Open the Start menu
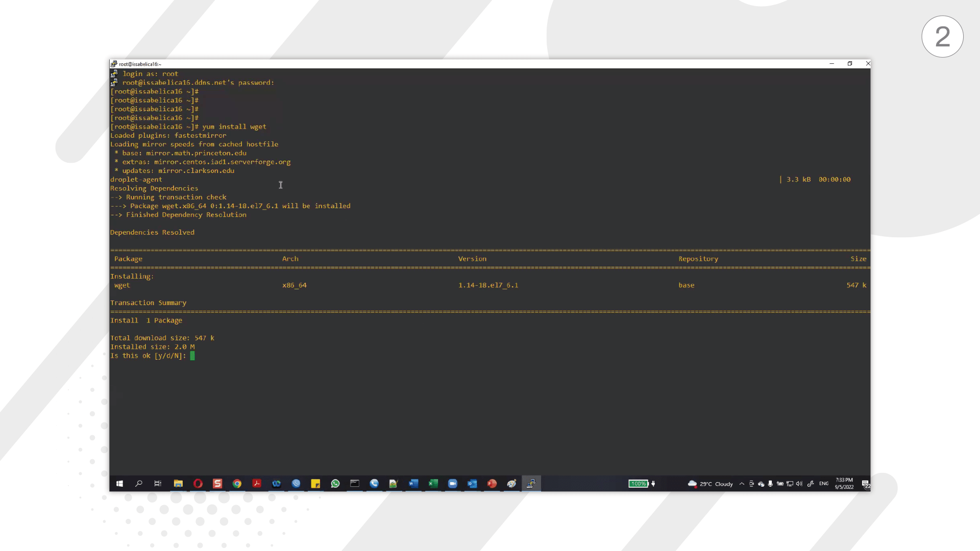Viewport: 980px width, 551px height. pyautogui.click(x=119, y=484)
